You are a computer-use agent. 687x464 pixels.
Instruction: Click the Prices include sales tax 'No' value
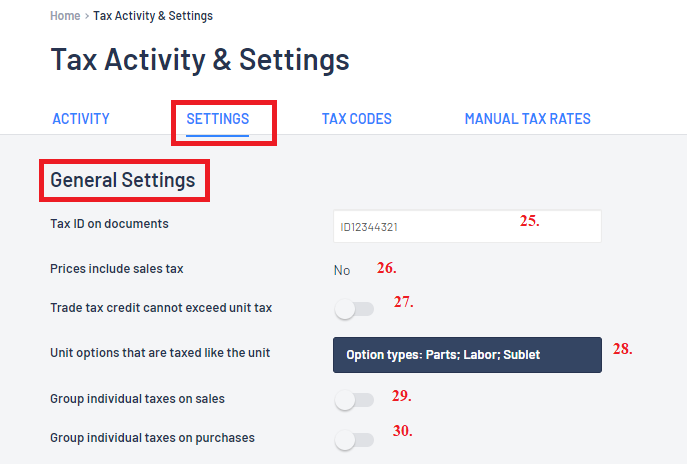(342, 270)
